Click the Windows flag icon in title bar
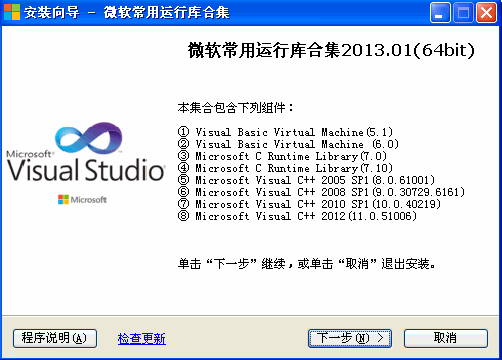Screen dimensions: 502x360 (x=12, y=12)
